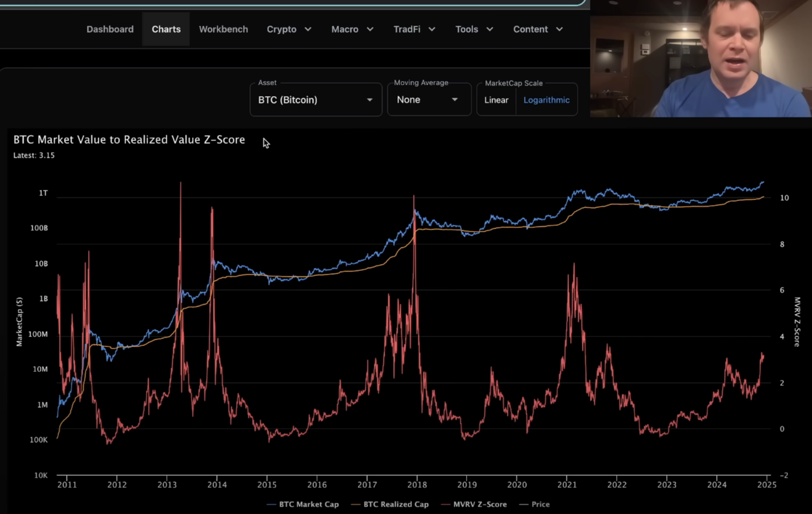Expand the Tools menu chevron
Screen dimensions: 812x514
490,29
